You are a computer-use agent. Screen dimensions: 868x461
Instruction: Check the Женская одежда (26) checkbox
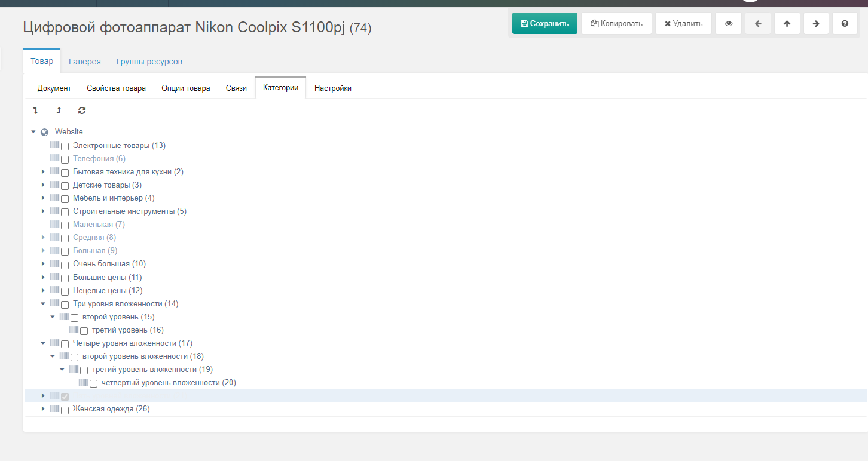(x=65, y=410)
